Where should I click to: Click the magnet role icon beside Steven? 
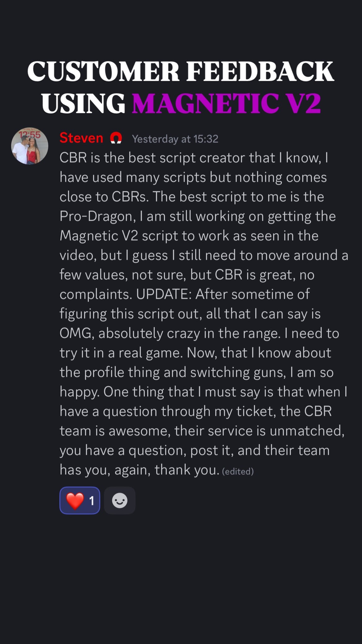tap(116, 138)
